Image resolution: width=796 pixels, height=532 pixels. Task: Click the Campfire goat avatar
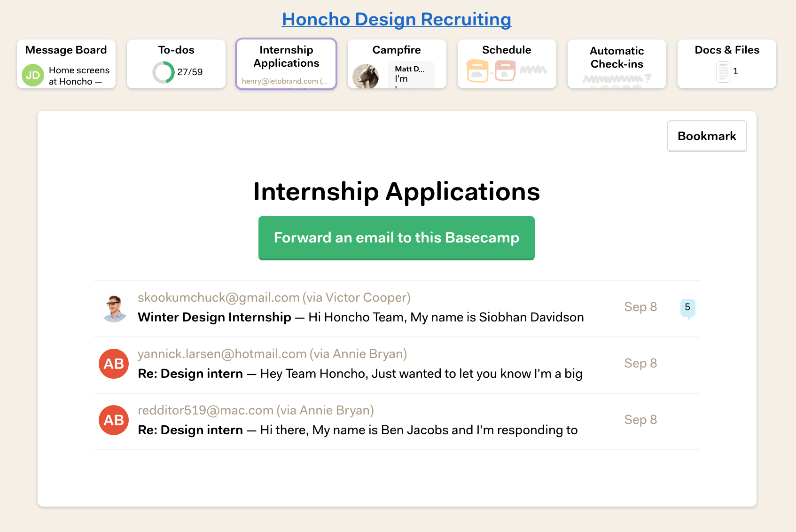(366, 76)
